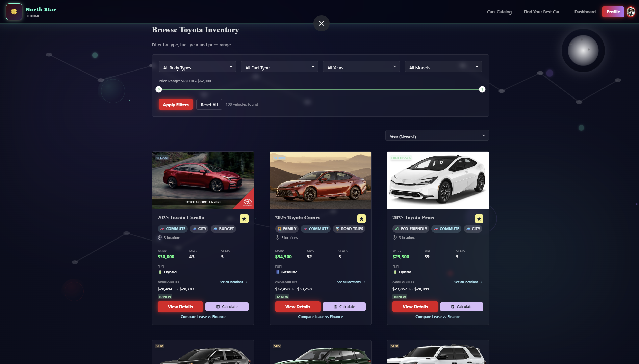Image resolution: width=639 pixels, height=364 pixels.
Task: Toggle favorite star on 2025 Toyota Camry
Action: (361, 219)
